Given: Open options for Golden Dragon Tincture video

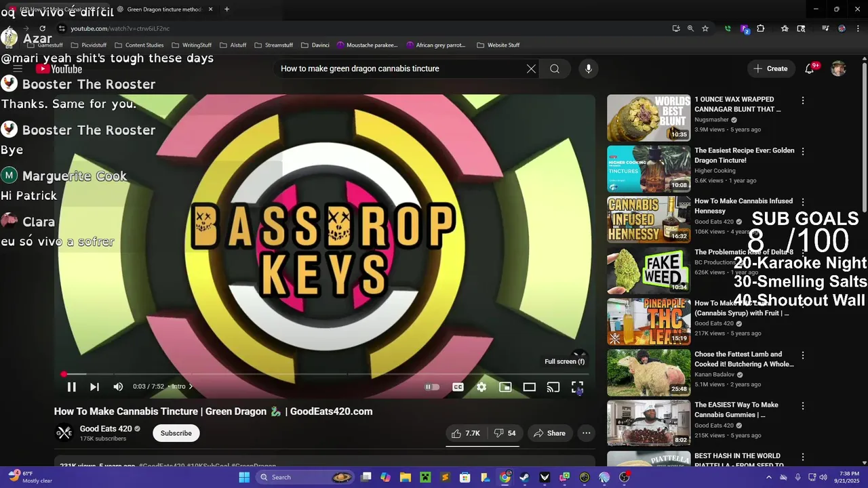Looking at the screenshot, I should [803, 151].
